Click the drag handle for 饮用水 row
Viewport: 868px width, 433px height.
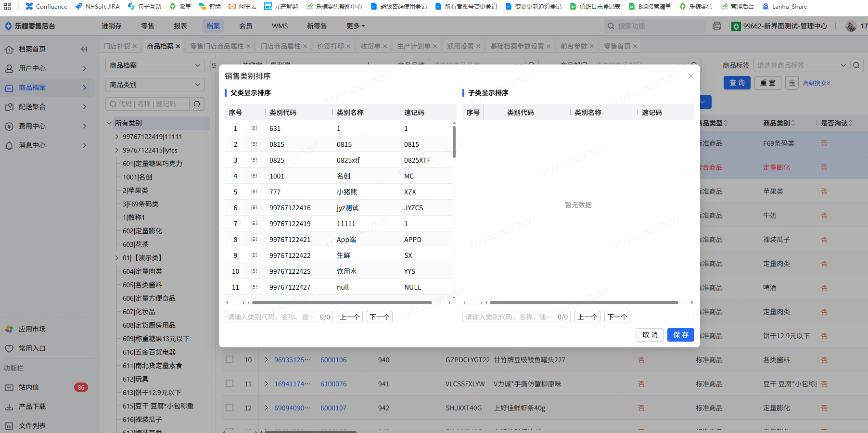[254, 271]
